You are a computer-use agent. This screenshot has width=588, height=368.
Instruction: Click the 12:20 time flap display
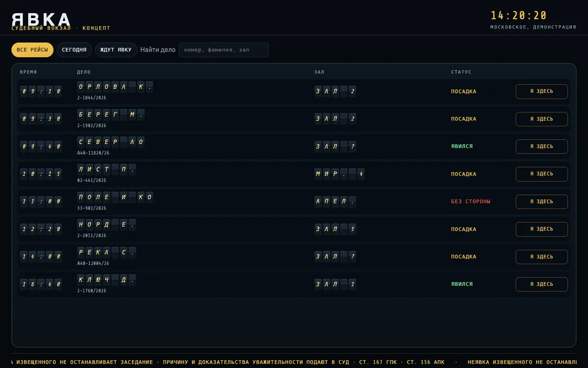coord(41,229)
